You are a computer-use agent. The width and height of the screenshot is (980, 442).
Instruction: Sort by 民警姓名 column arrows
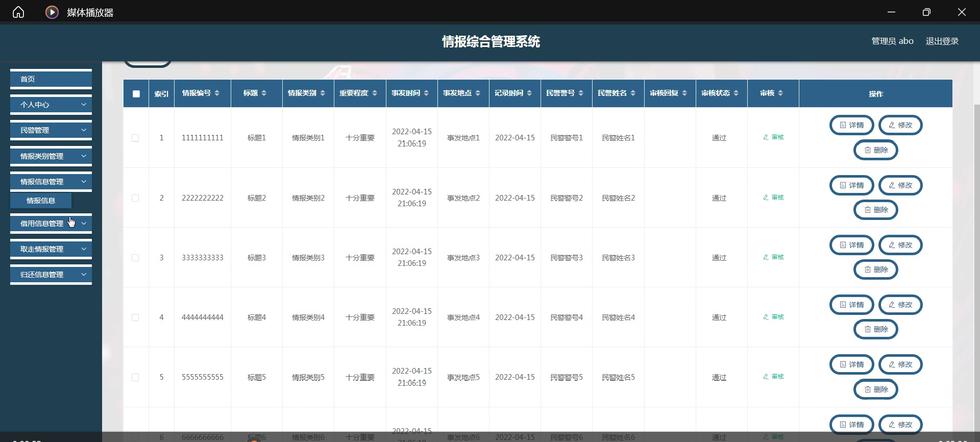tap(633, 93)
